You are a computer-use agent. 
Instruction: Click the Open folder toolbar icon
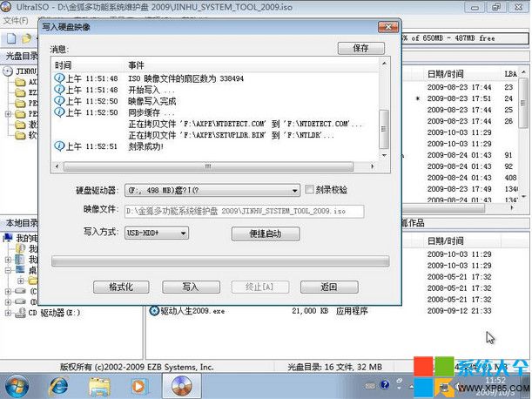pos(26,38)
